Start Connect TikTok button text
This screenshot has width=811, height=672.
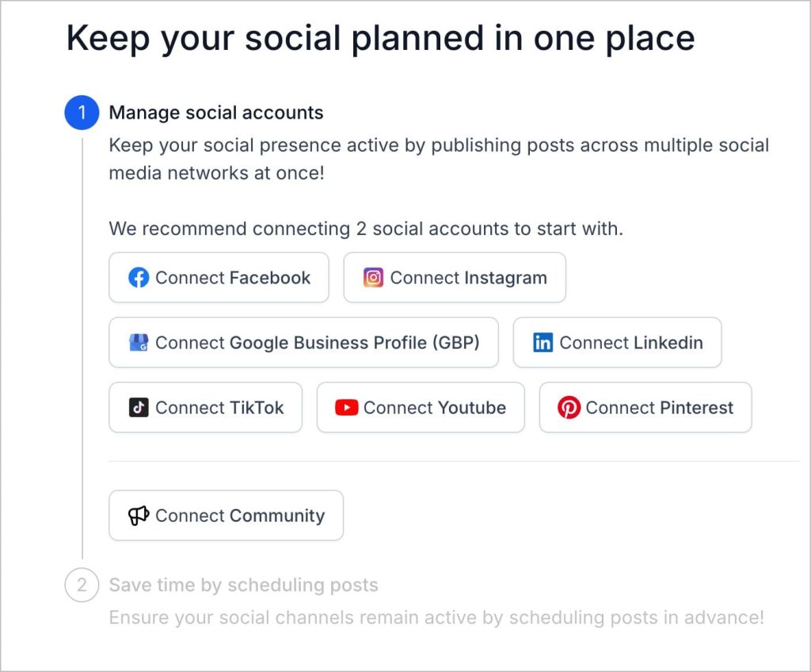219,408
